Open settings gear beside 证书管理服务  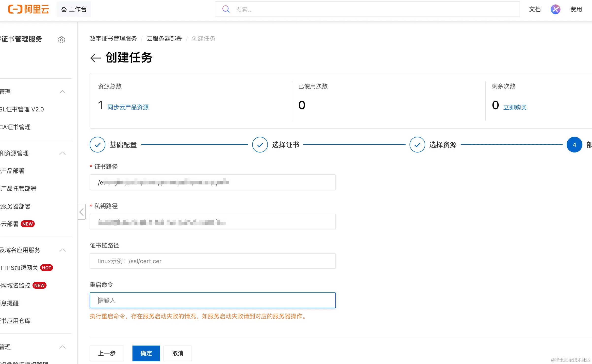pyautogui.click(x=62, y=40)
